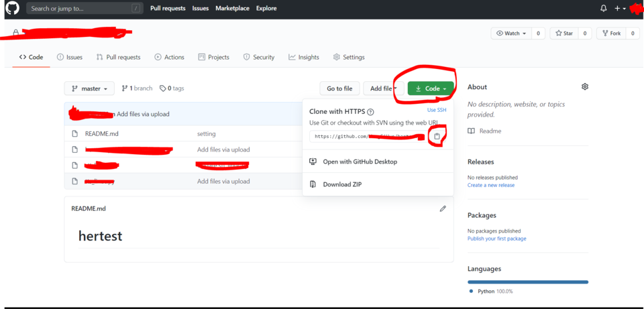The image size is (644, 309).
Task: Open Issues in top navigation
Action: pos(201,8)
